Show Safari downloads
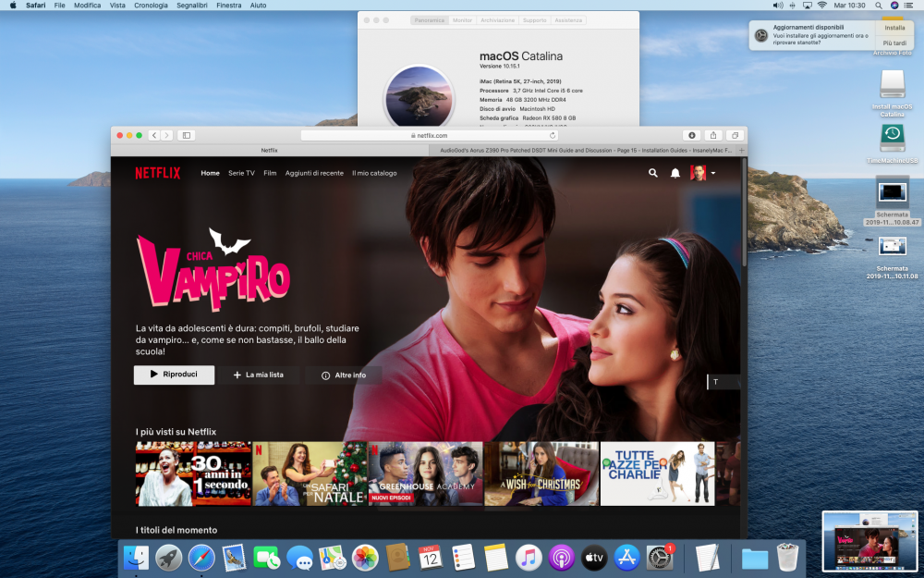The image size is (924, 578). click(692, 135)
